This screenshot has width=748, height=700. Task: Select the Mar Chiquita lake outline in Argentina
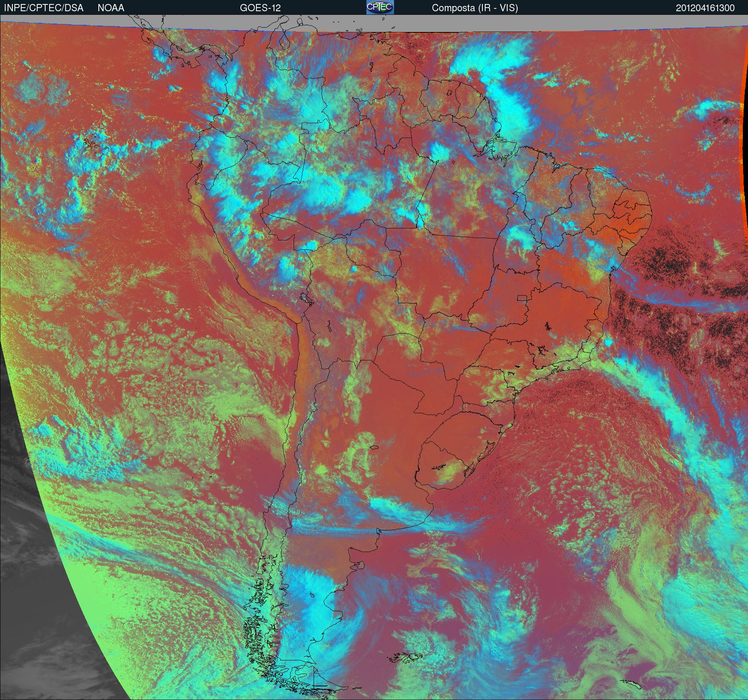click(374, 448)
